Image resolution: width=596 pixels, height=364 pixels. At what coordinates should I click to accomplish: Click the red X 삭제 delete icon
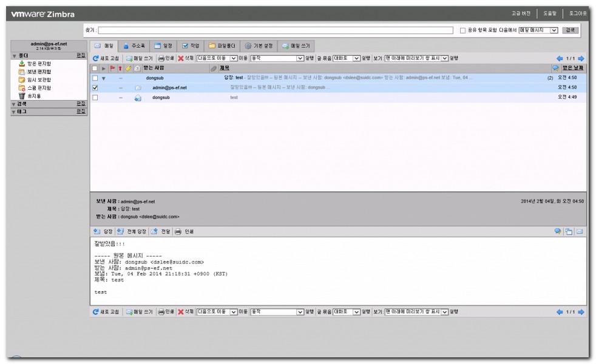[180, 58]
